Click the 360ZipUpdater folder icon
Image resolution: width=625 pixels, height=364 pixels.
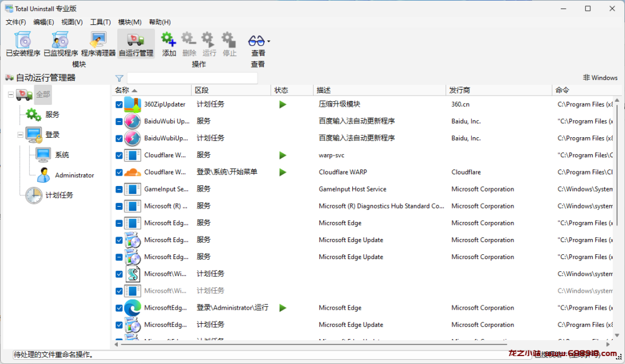click(132, 104)
